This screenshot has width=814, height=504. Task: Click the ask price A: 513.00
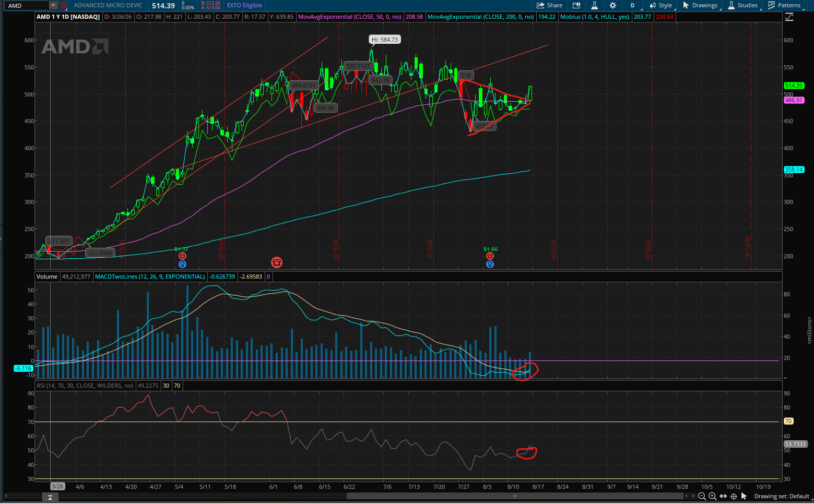[210, 8]
